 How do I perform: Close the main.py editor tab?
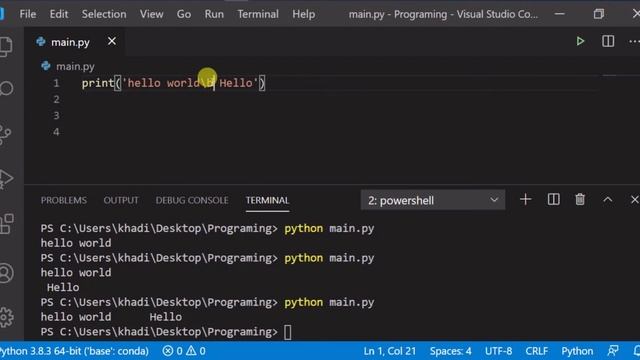(x=111, y=41)
